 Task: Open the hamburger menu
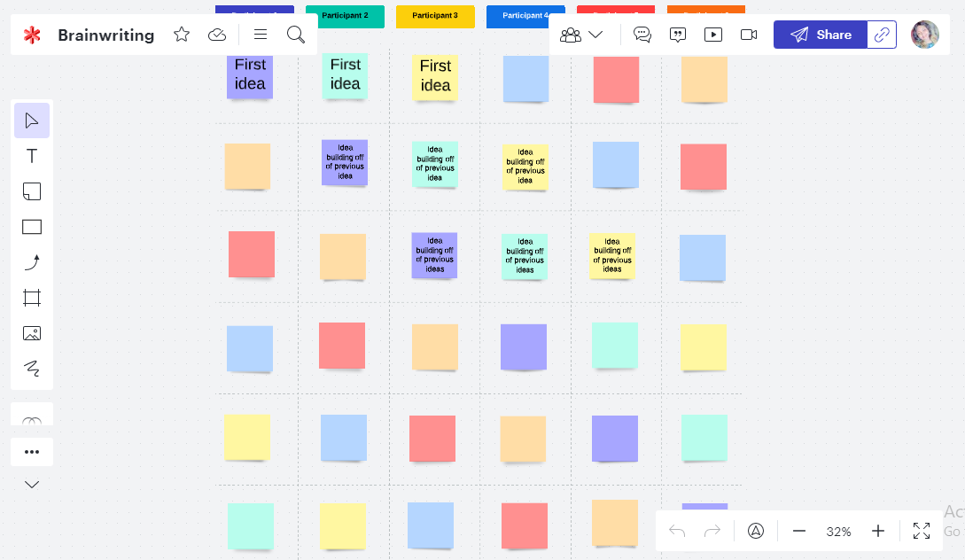point(261,35)
